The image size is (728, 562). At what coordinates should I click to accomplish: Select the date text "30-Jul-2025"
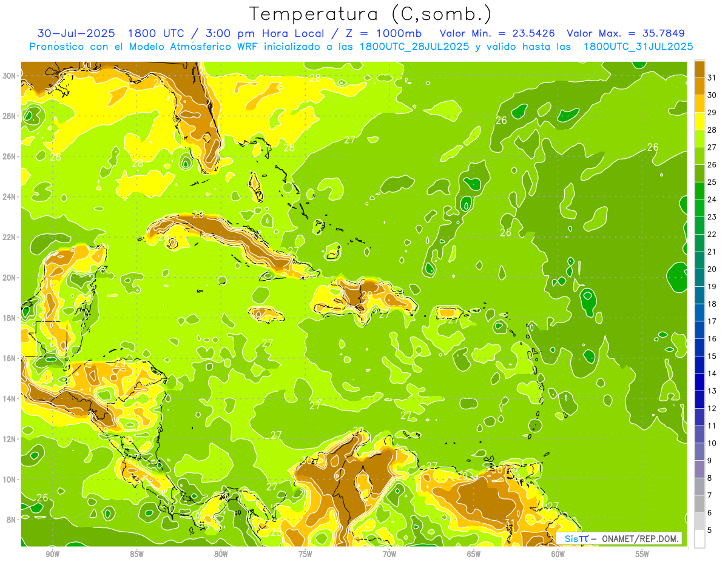76,33
